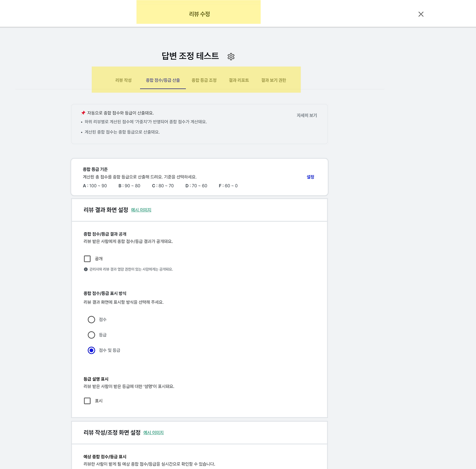Screen dimensions: 476x469
Task: Click grade range F : 60 ~ 0
Action: pos(228,186)
